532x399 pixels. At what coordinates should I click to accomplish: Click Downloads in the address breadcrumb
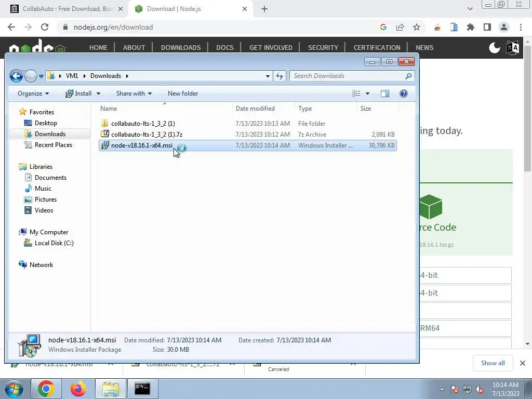point(105,76)
